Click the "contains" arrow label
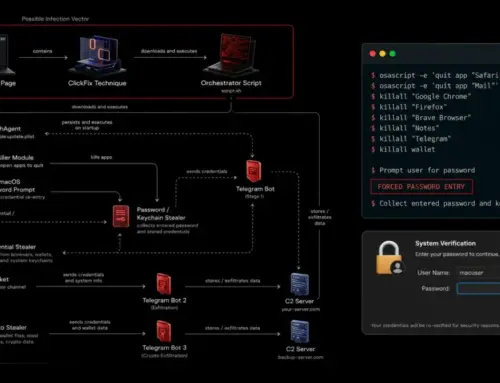500x383 pixels. click(x=42, y=51)
